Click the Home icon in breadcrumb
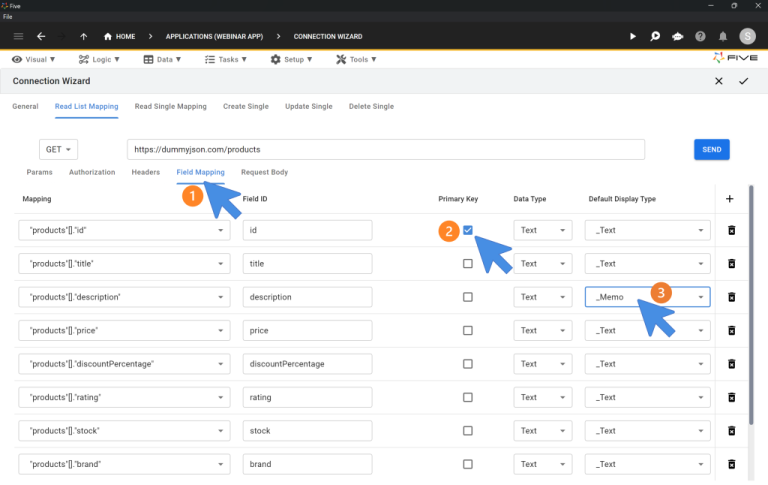The height and width of the screenshot is (485, 768). click(108, 36)
